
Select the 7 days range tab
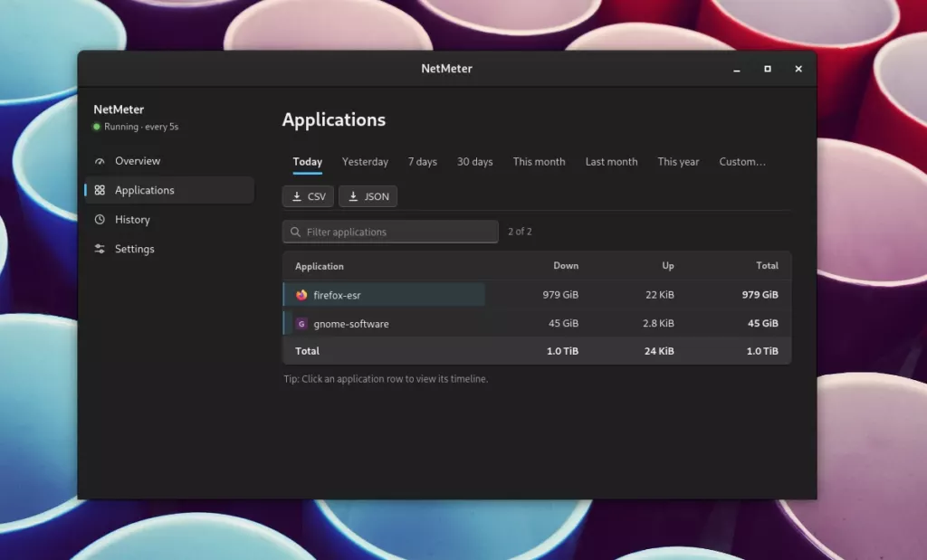(423, 162)
